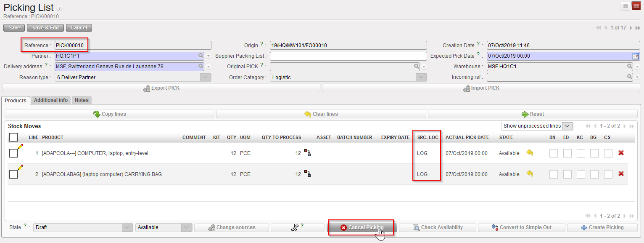This screenshot has height=243, width=644.
Task: Expand Partner field options arrow
Action: (209, 56)
